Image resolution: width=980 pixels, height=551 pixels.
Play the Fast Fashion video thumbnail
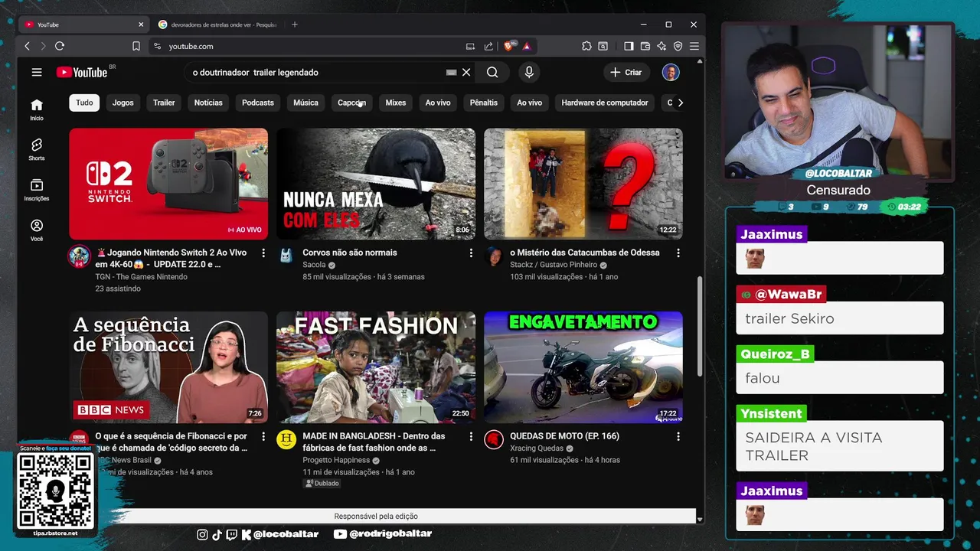click(x=376, y=367)
